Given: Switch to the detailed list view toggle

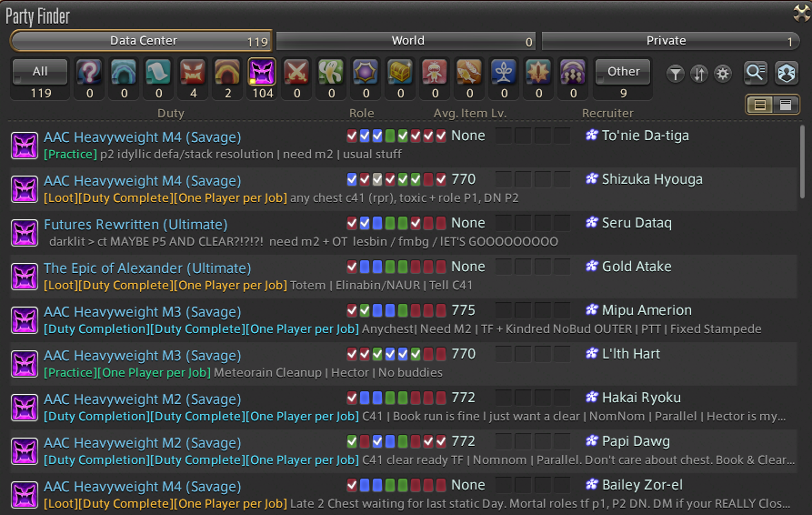Looking at the screenshot, I should (786, 106).
